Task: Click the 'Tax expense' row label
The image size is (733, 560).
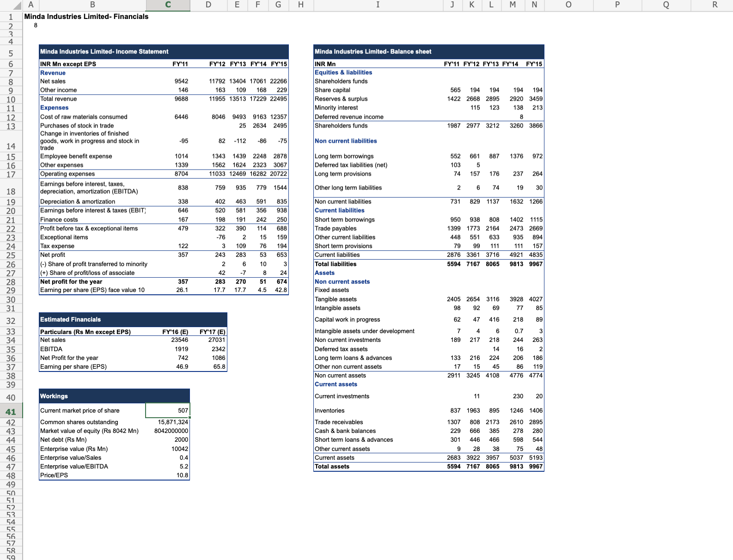Action: (x=57, y=246)
